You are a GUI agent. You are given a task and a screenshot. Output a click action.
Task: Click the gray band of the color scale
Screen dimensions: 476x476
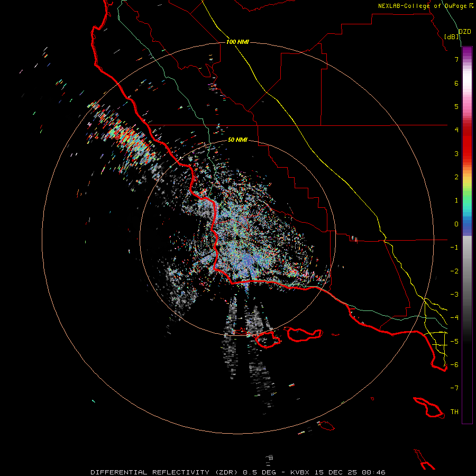coord(467,273)
